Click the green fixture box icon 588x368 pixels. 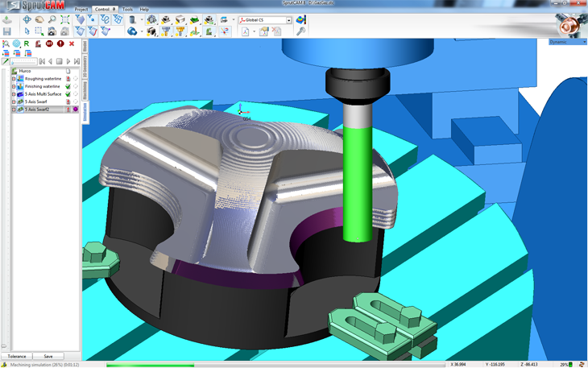194,19
